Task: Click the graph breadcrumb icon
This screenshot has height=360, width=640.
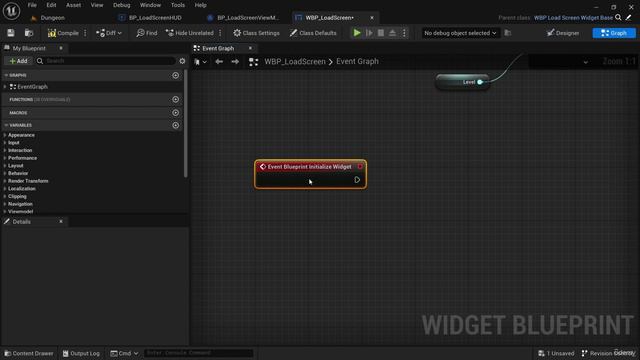Action: [x=253, y=62]
